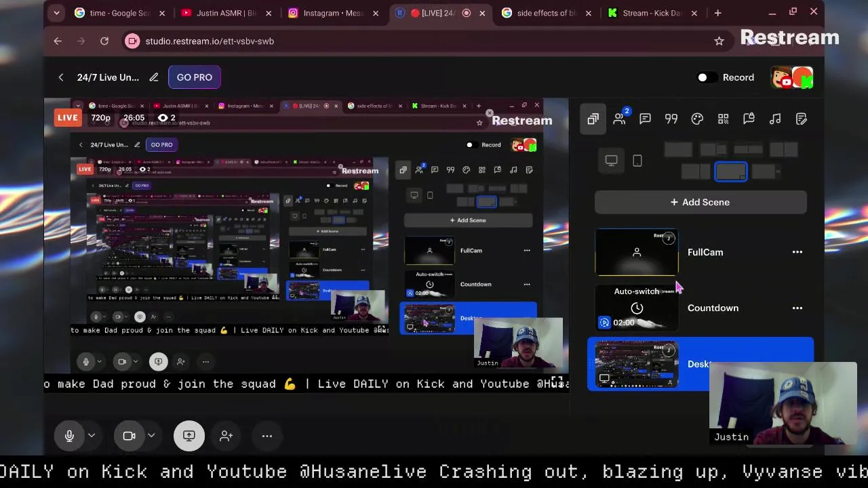Viewport: 868px width, 488px height.
Task: Open the Captions quote-mark icon
Action: click(x=671, y=119)
